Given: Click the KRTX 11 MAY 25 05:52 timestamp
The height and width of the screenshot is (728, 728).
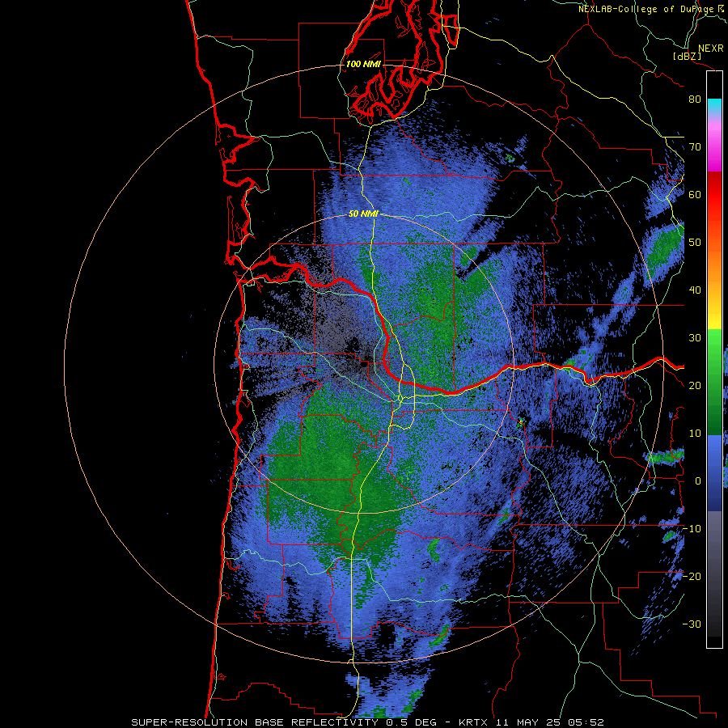Looking at the screenshot, I should tap(531, 722).
